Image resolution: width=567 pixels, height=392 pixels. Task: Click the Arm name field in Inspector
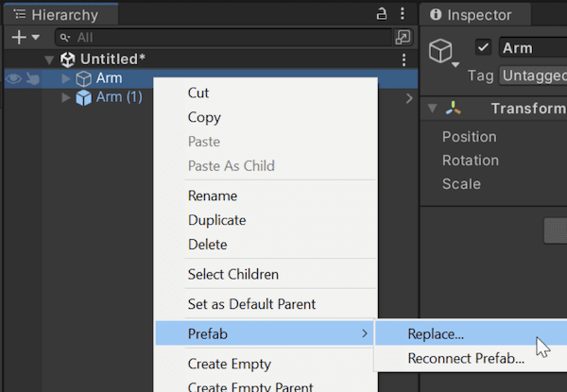pyautogui.click(x=533, y=47)
